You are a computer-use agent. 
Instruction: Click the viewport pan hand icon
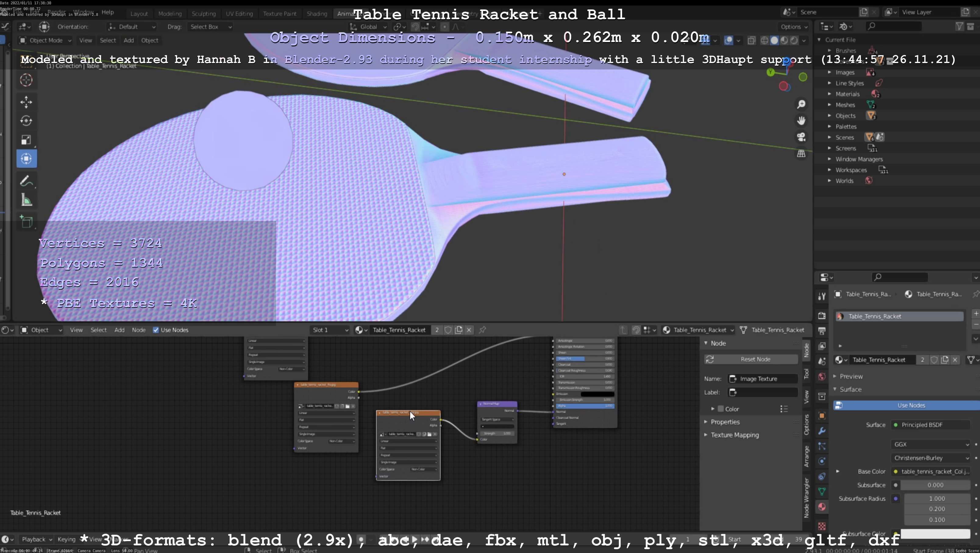[801, 121]
